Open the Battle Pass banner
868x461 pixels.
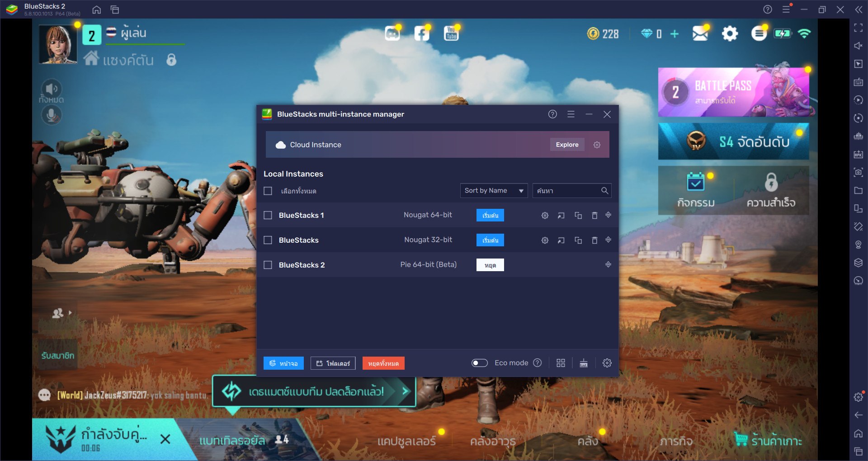click(733, 92)
